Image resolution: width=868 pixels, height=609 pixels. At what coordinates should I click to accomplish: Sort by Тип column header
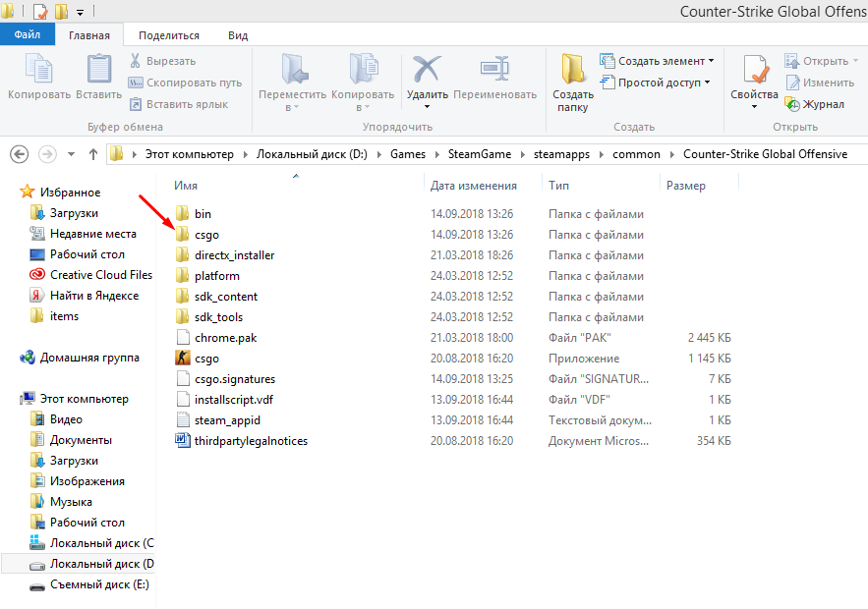(558, 186)
